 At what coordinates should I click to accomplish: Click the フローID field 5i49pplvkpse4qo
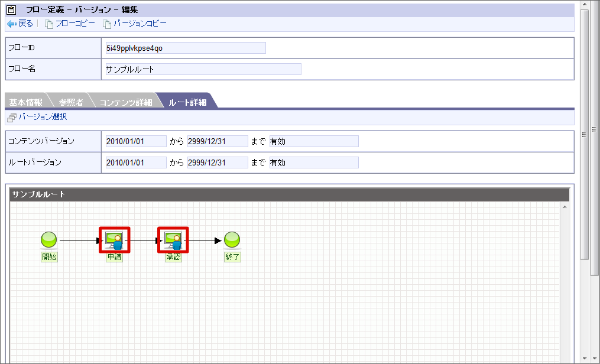click(x=186, y=48)
